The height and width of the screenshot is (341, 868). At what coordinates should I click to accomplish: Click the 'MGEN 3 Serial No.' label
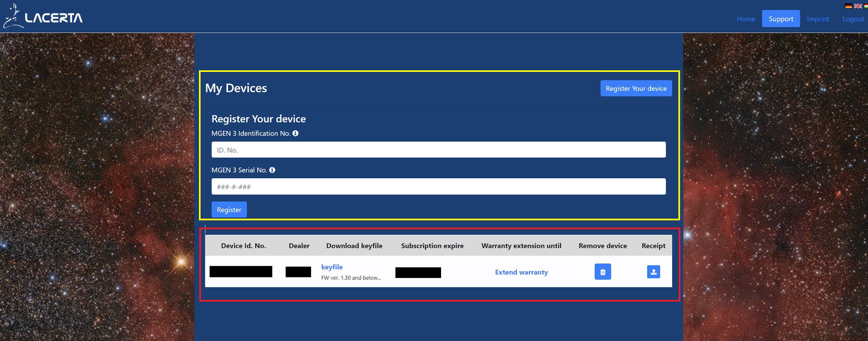(239, 170)
